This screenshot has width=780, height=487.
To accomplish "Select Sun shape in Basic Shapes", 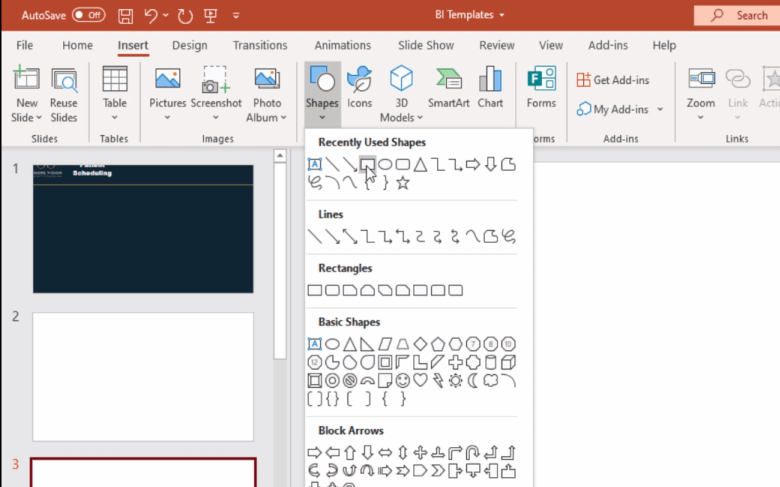I will pos(455,381).
